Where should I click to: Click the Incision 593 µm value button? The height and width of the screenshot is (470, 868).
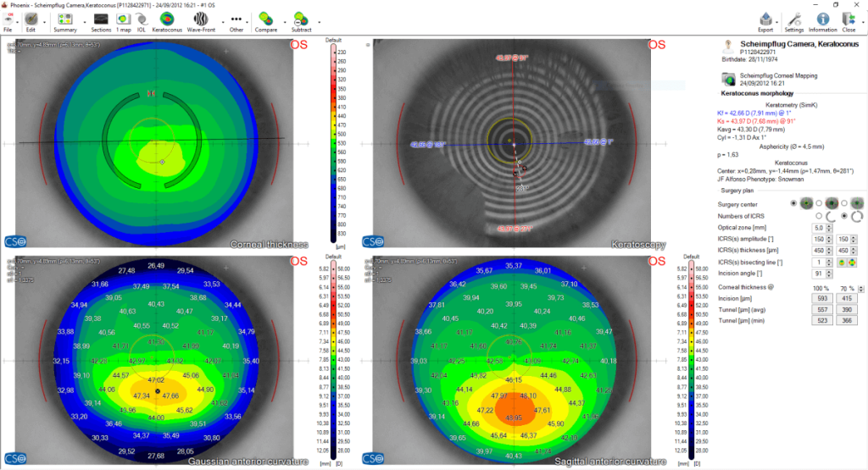(821, 299)
